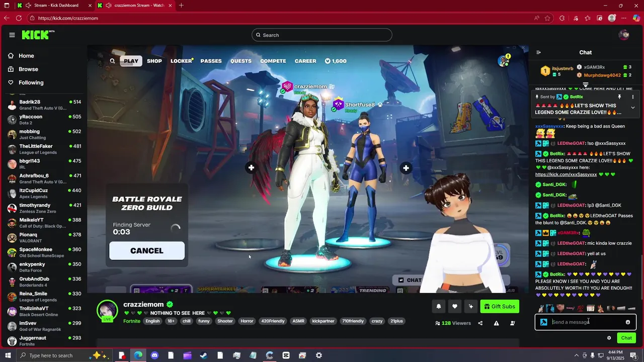
Task: Open Badrik28 channel in sidebar
Action: 44,105
